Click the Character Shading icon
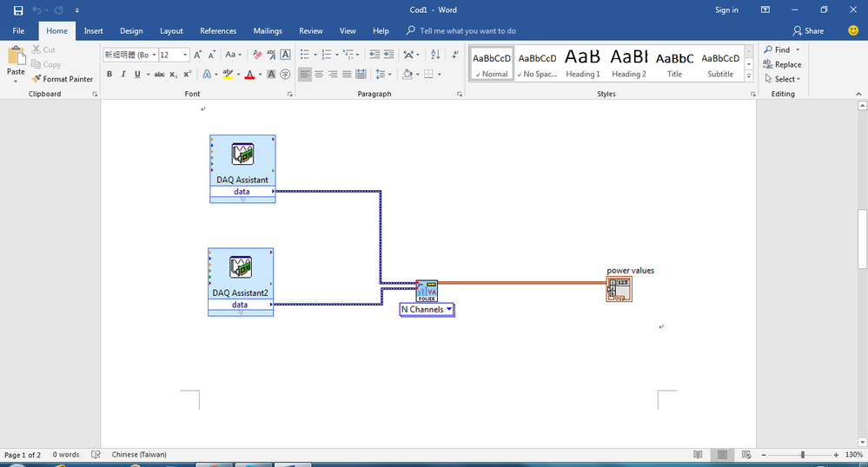This screenshot has height=467, width=868. coord(271,74)
